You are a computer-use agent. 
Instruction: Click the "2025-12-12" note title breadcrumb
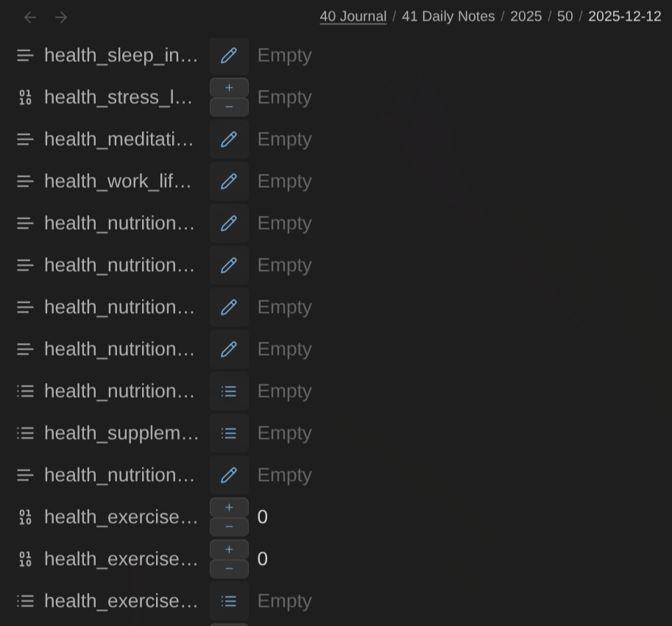click(x=624, y=17)
